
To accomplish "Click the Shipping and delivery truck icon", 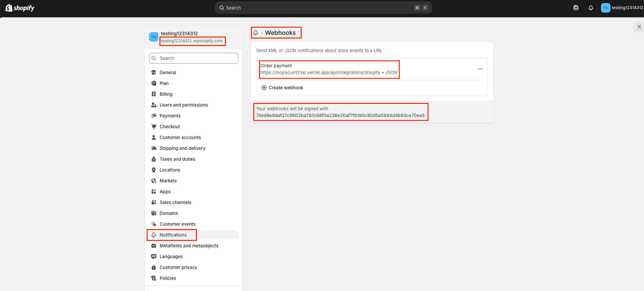I will coord(154,148).
